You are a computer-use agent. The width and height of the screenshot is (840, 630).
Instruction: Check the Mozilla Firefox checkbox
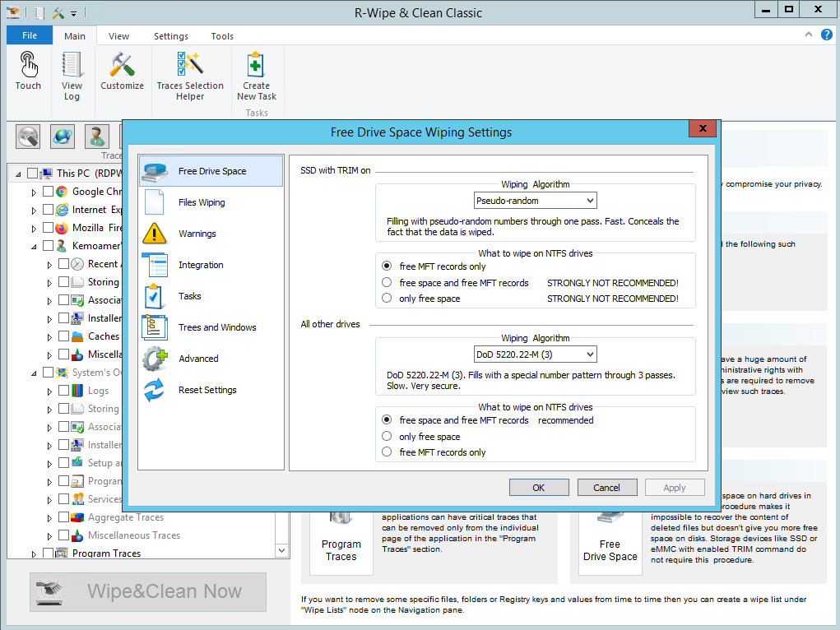tap(48, 228)
